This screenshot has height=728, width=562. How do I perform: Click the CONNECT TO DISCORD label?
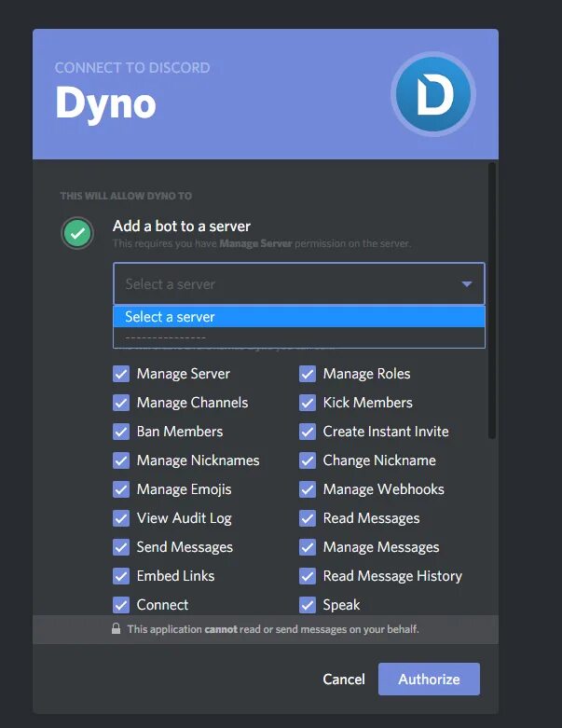pyautogui.click(x=132, y=68)
